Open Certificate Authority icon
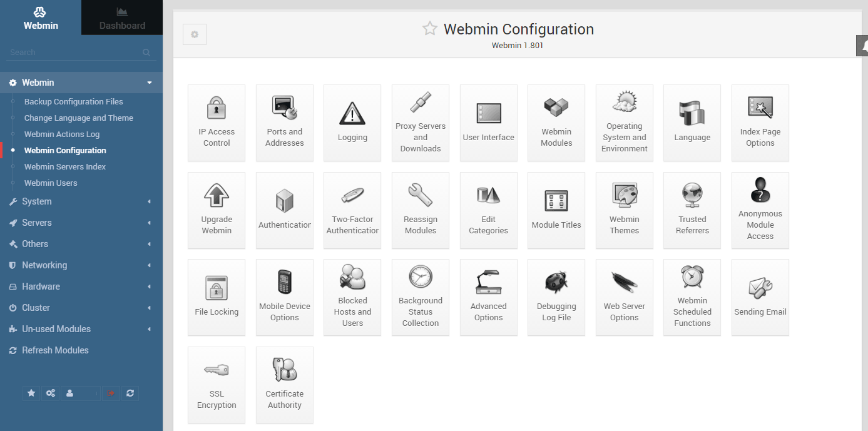The image size is (868, 431). tap(285, 385)
